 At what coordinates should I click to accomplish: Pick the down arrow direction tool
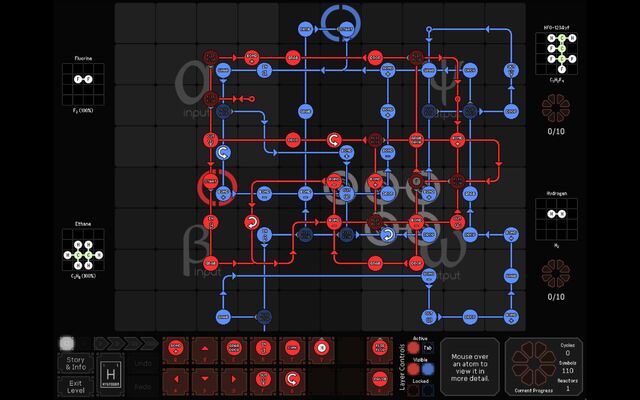coord(205,380)
